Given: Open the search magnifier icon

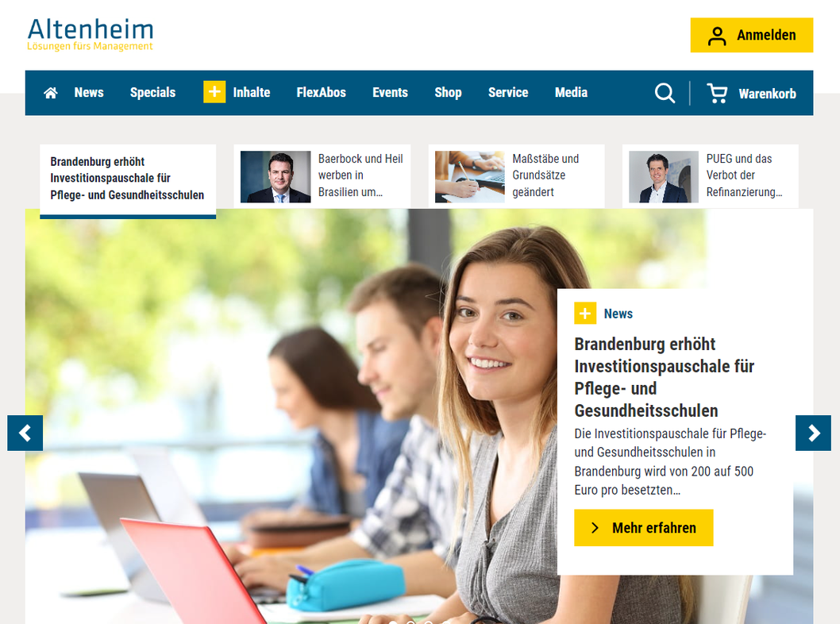Looking at the screenshot, I should pos(665,93).
